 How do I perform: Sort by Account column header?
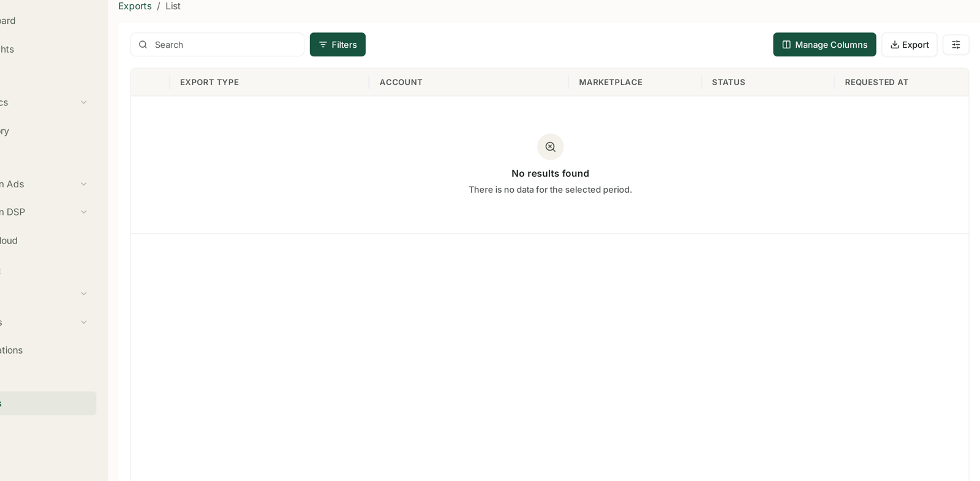coord(401,82)
